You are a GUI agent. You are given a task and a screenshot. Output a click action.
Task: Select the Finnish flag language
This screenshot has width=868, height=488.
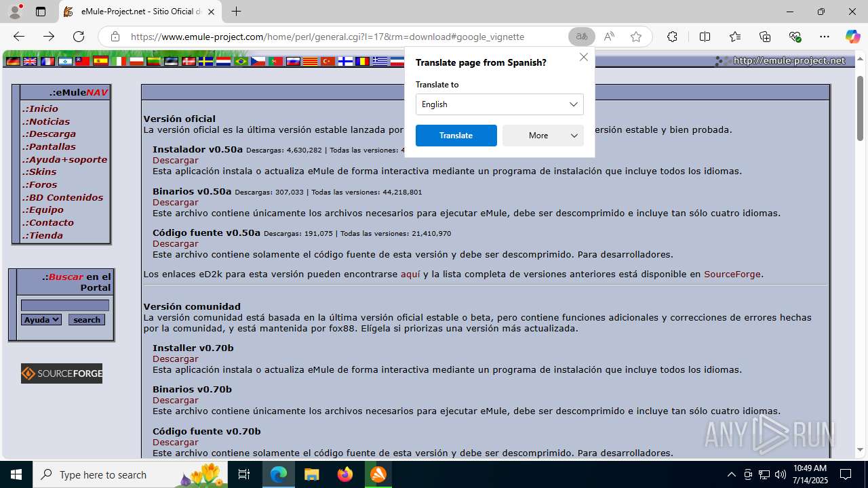[x=345, y=61]
